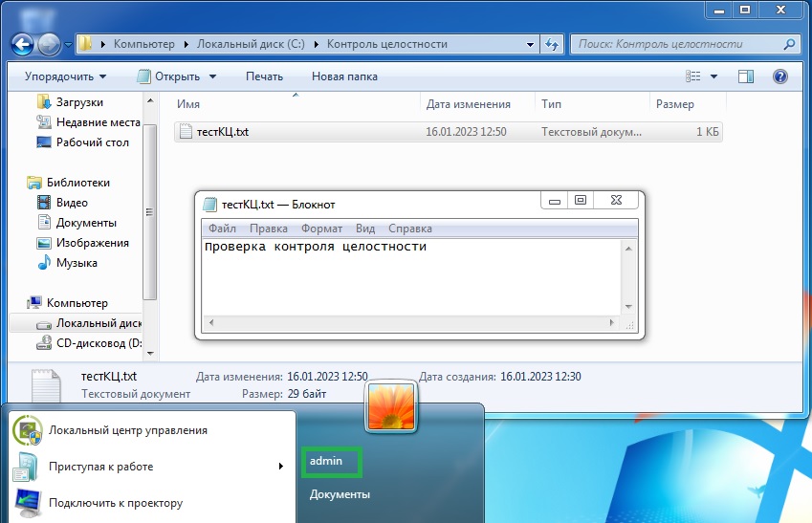The width and height of the screenshot is (812, 523).
Task: Click the Back navigation arrow button
Action: click(x=23, y=44)
